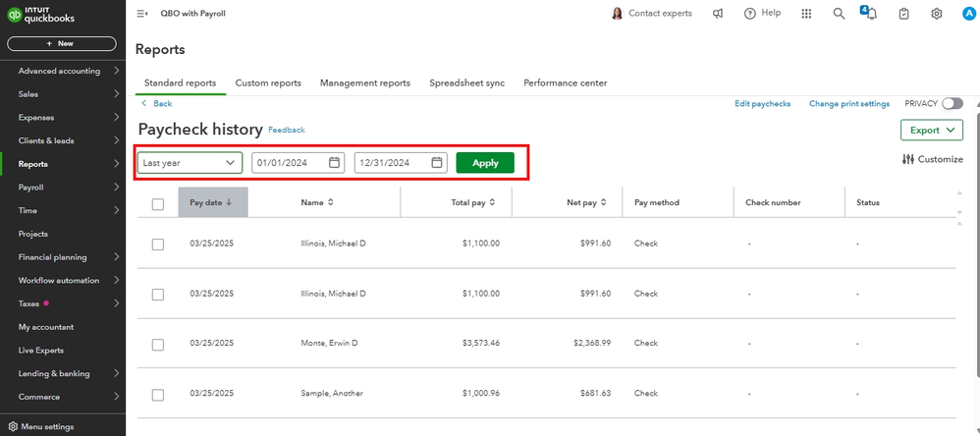This screenshot has height=436, width=980.
Task: Open the Export dropdown
Action: [931, 130]
